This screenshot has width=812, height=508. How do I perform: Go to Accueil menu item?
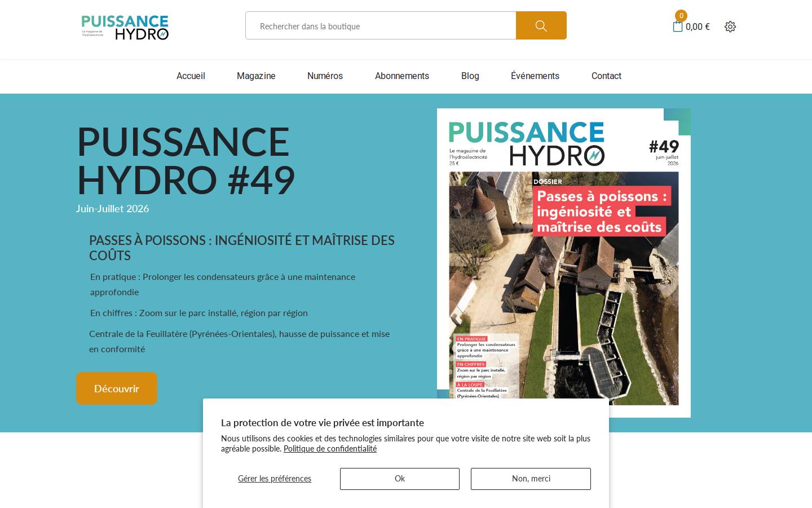point(191,76)
